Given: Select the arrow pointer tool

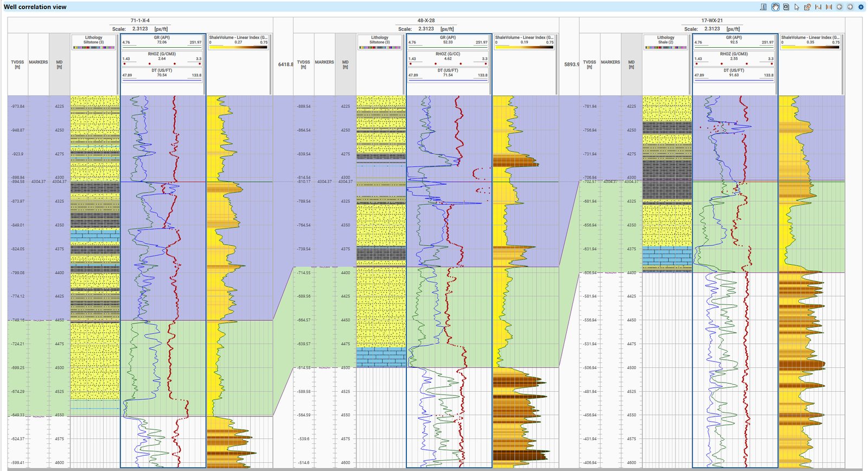Looking at the screenshot, I should click(x=796, y=7).
